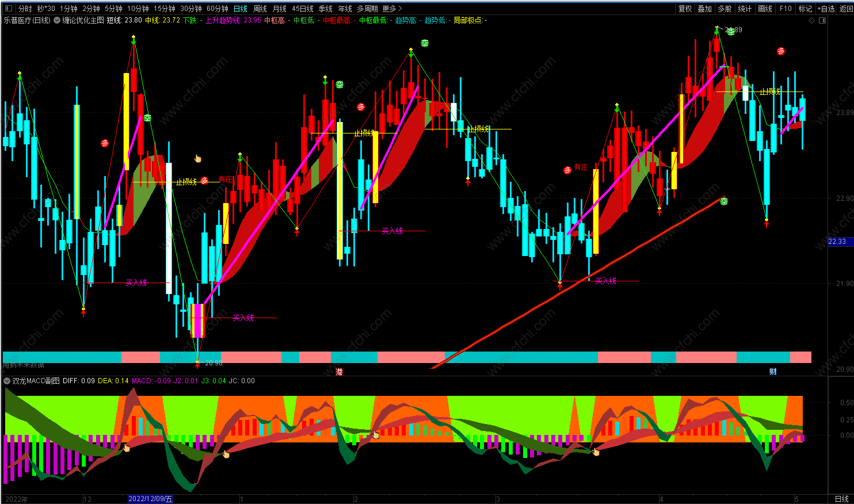Click the MACD: -0.09 value
Screen dimensions: 854x504
click(x=151, y=381)
